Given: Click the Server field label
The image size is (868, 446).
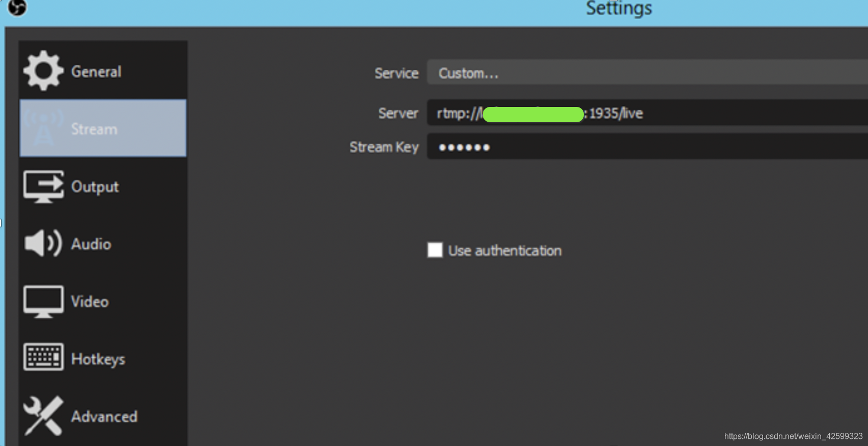Looking at the screenshot, I should pyautogui.click(x=398, y=113).
